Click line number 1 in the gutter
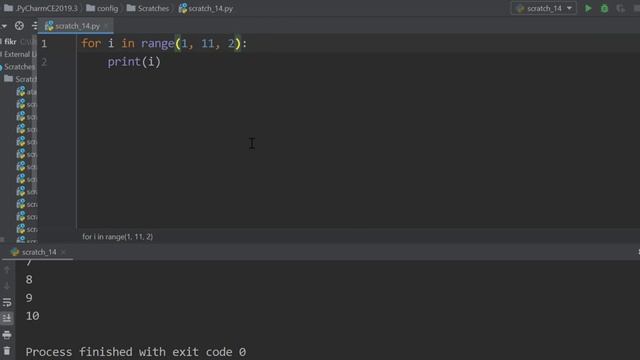 [44, 44]
